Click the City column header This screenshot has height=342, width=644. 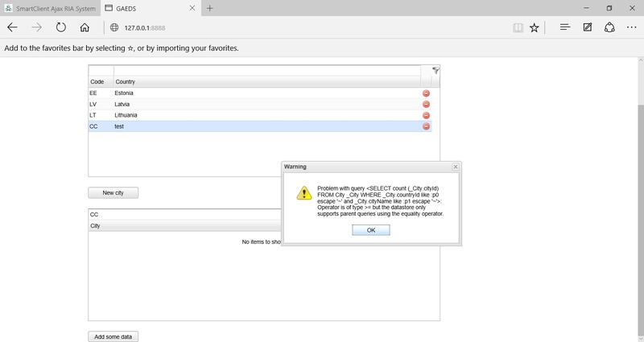click(185, 226)
